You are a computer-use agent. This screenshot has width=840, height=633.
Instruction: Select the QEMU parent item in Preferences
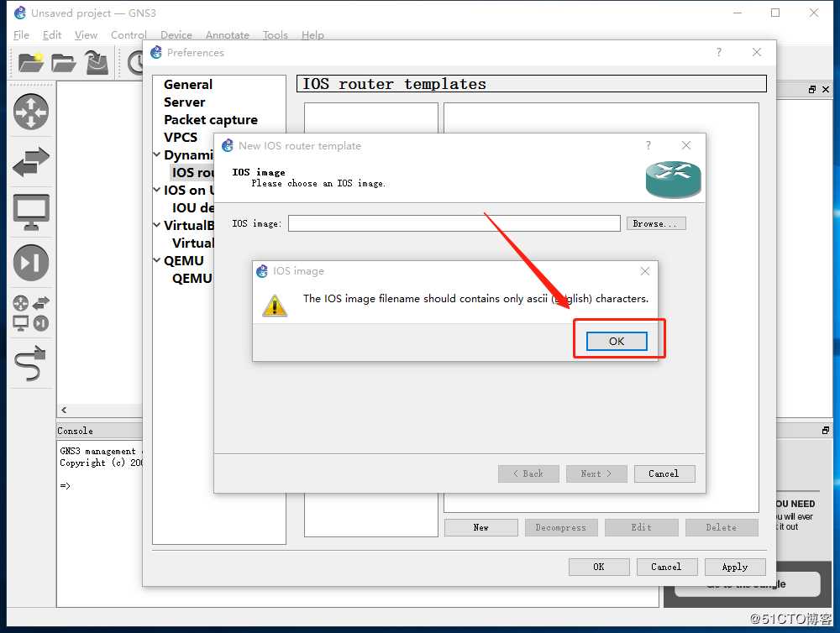184,261
